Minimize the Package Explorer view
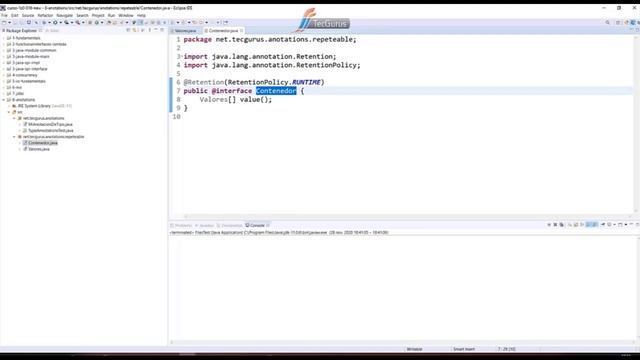 156,30
